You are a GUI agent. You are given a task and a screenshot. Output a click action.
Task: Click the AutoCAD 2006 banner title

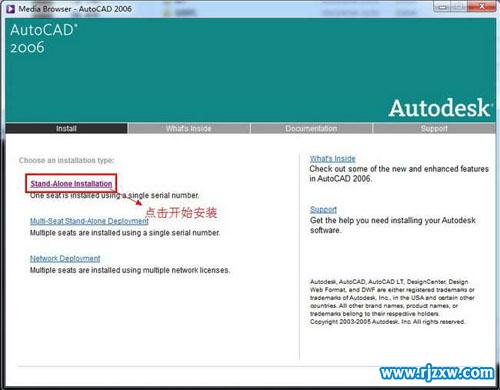coord(43,39)
